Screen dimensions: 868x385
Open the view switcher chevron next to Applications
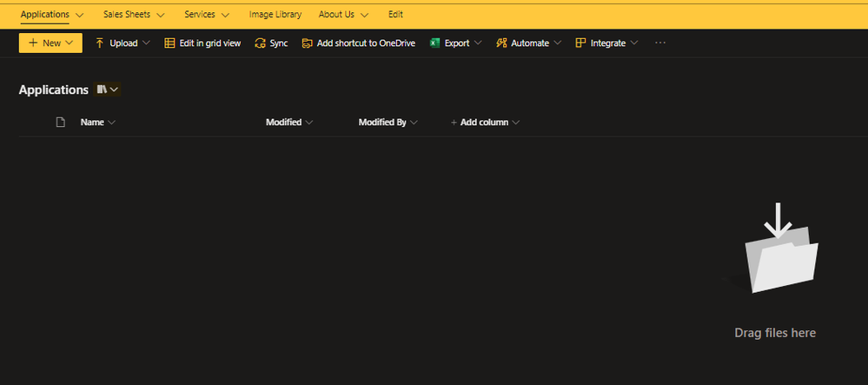tap(115, 90)
